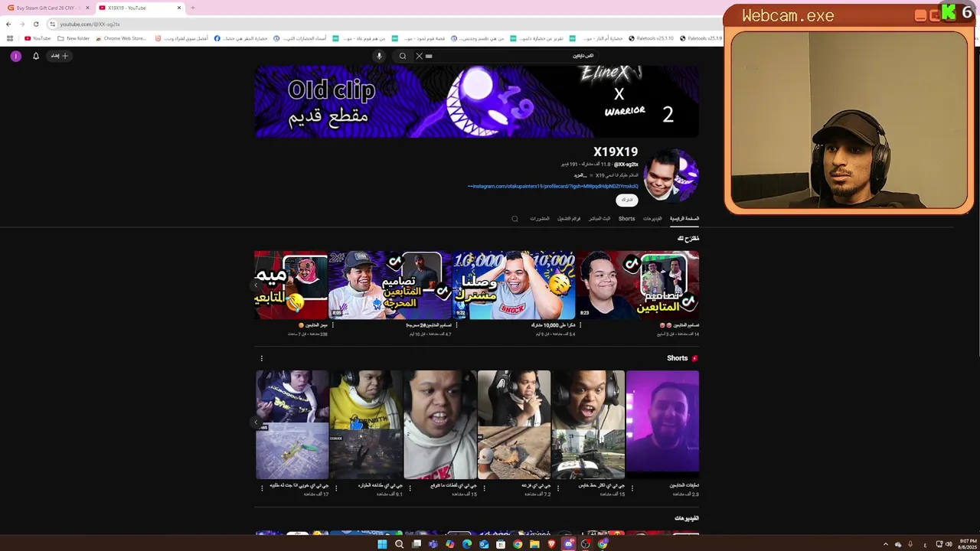Open the Shorts channel tab
Screen dimensions: 980x551
[x=626, y=219]
